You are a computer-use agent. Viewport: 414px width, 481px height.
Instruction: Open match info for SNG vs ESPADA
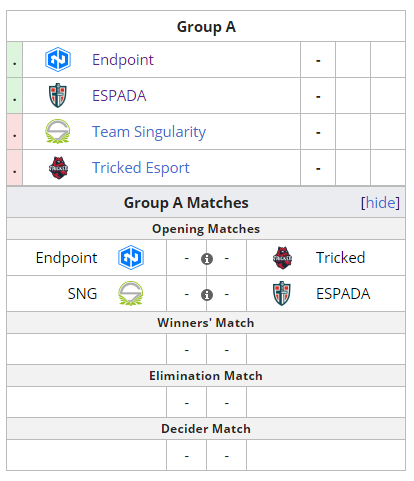[x=207, y=295]
